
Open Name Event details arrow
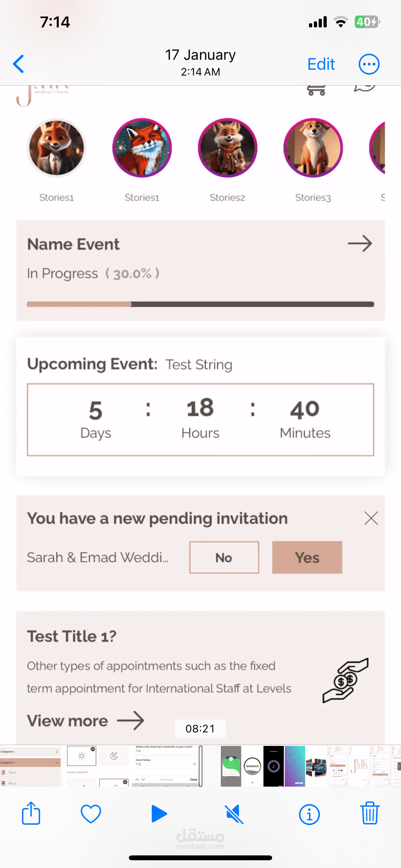[x=360, y=243]
